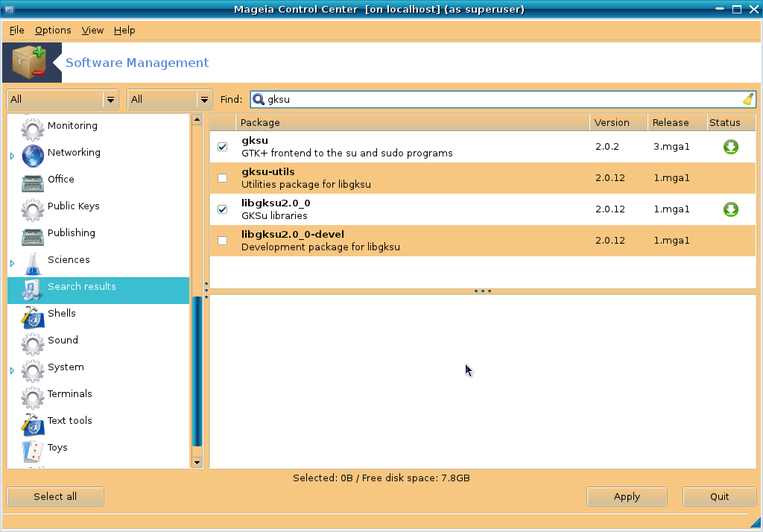Click the category list scroll up arrow
763x532 pixels.
point(197,119)
